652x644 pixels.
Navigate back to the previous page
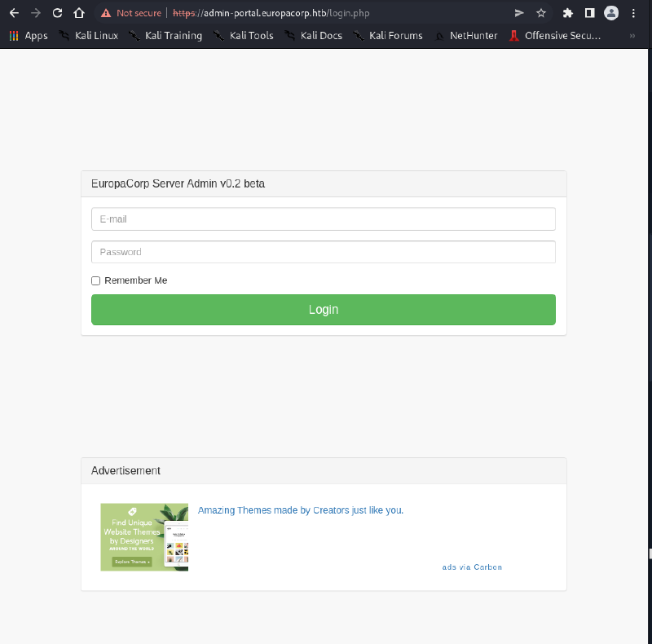click(x=13, y=12)
